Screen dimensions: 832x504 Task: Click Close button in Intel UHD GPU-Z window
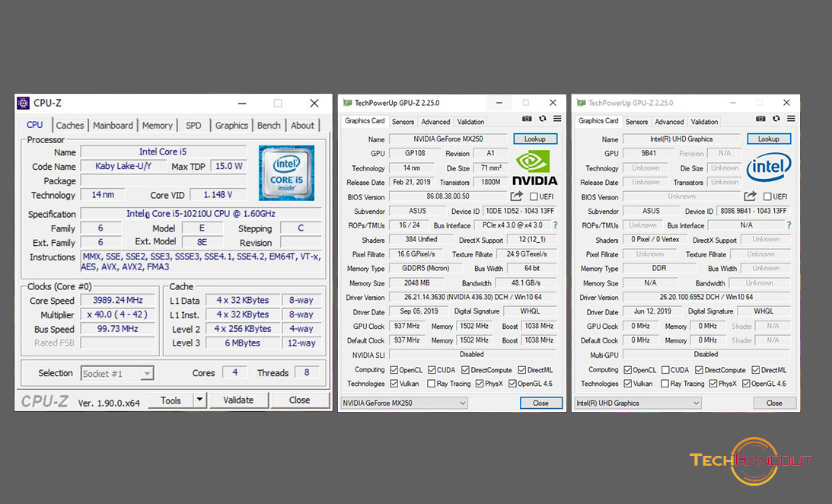[x=775, y=404]
